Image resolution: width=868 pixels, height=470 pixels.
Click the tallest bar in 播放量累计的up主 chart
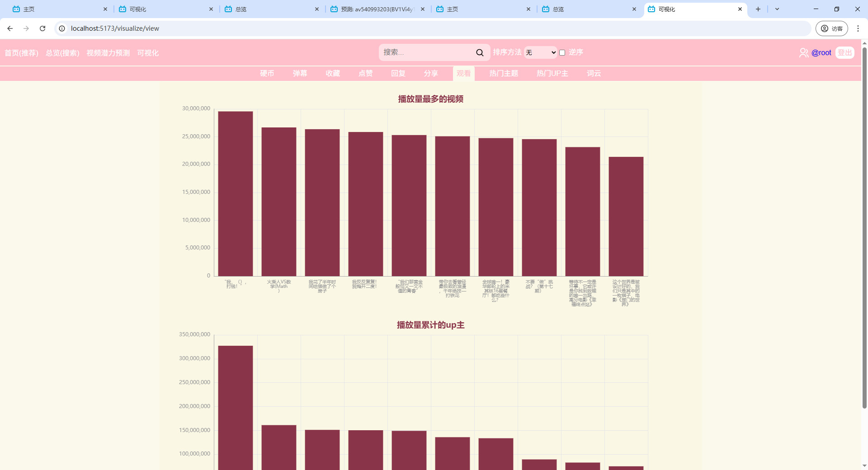pos(236,408)
